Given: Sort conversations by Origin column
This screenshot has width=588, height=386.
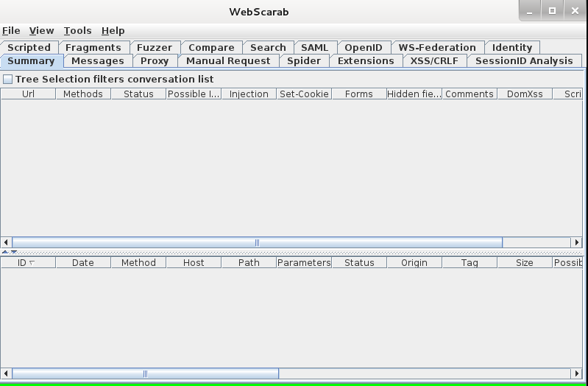Looking at the screenshot, I should (414, 262).
